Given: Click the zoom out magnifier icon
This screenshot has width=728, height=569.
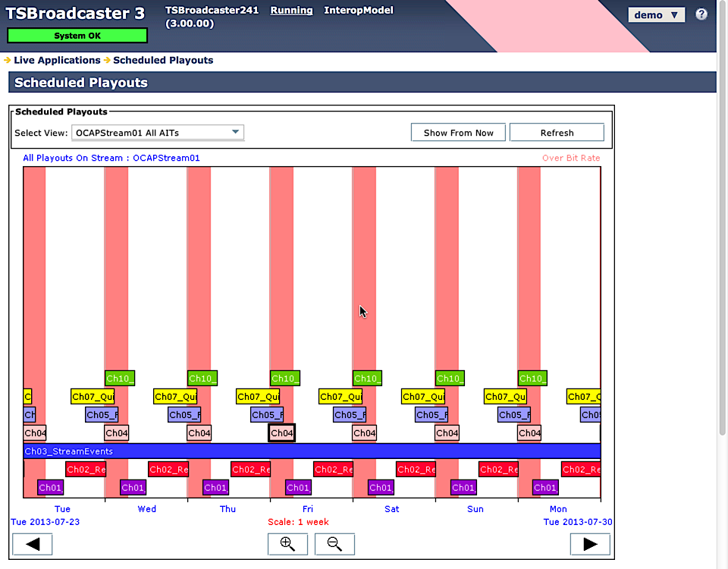Looking at the screenshot, I should [334, 544].
